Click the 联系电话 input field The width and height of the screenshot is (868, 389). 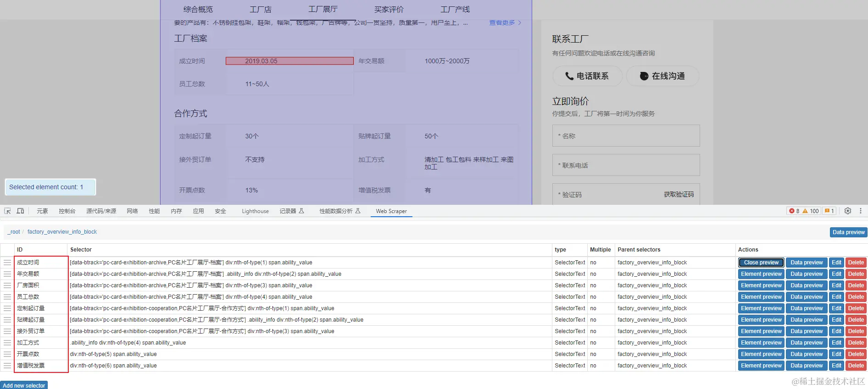[626, 165]
